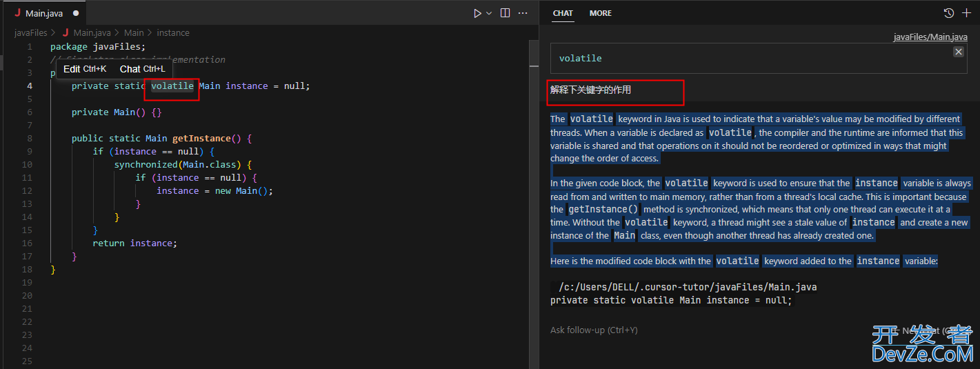Open the run options dropdown arrow
980x369 pixels.
[489, 13]
